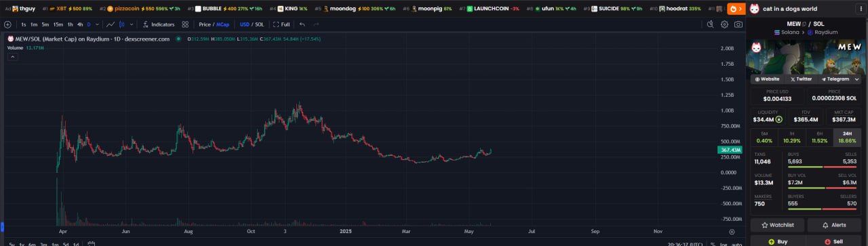The width and height of the screenshot is (868, 246).
Task: Select the 24H stats tab
Action: tap(848, 137)
